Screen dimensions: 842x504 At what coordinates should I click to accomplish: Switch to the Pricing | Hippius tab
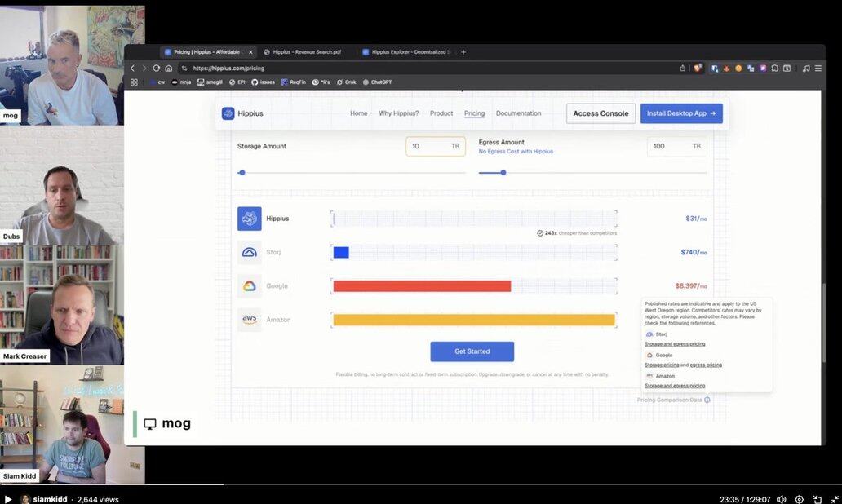tap(209, 52)
